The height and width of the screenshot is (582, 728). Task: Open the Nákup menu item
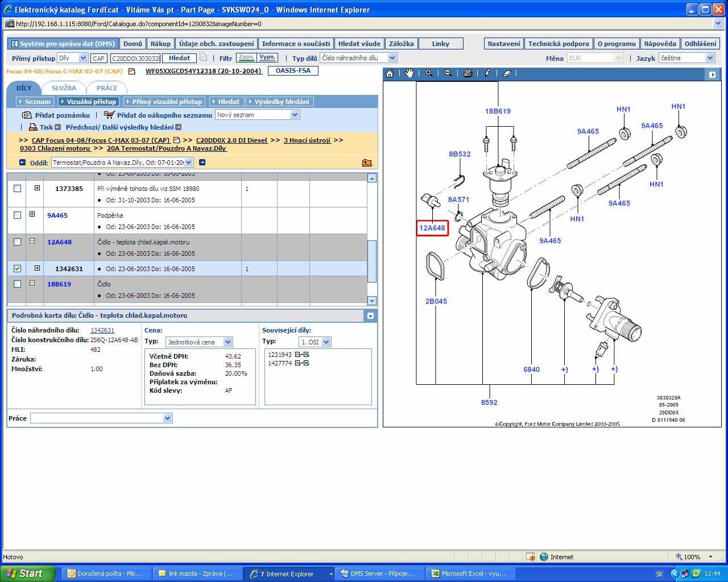click(160, 44)
